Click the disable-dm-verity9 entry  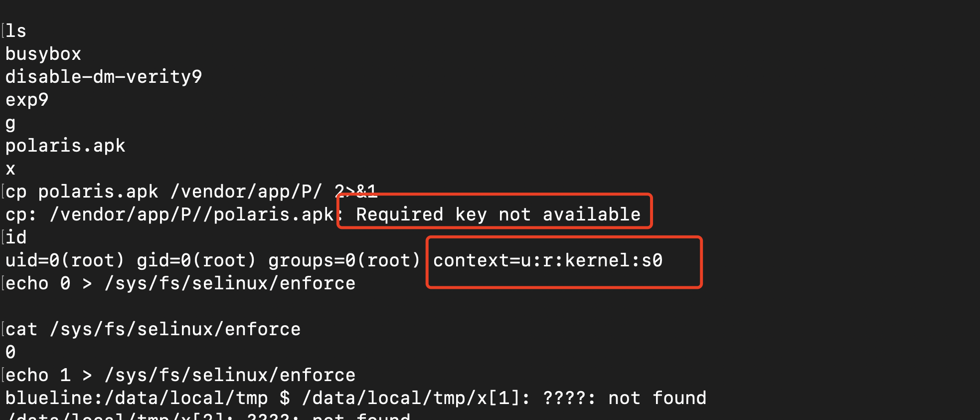tap(104, 77)
